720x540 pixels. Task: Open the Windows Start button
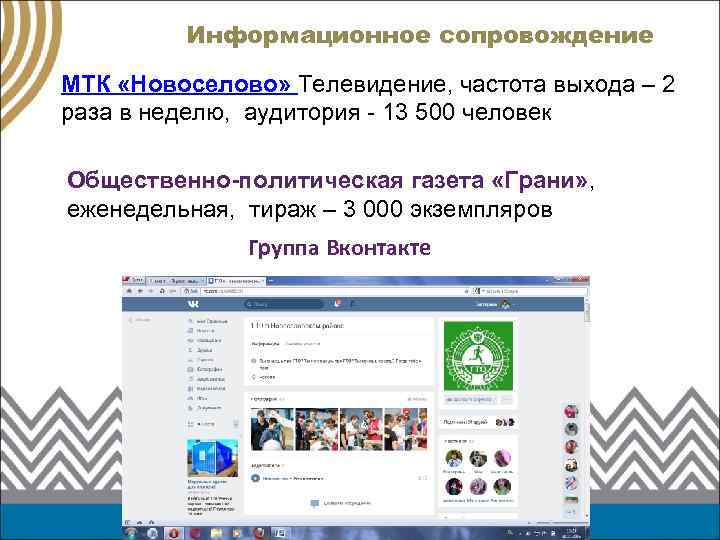tap(131, 533)
